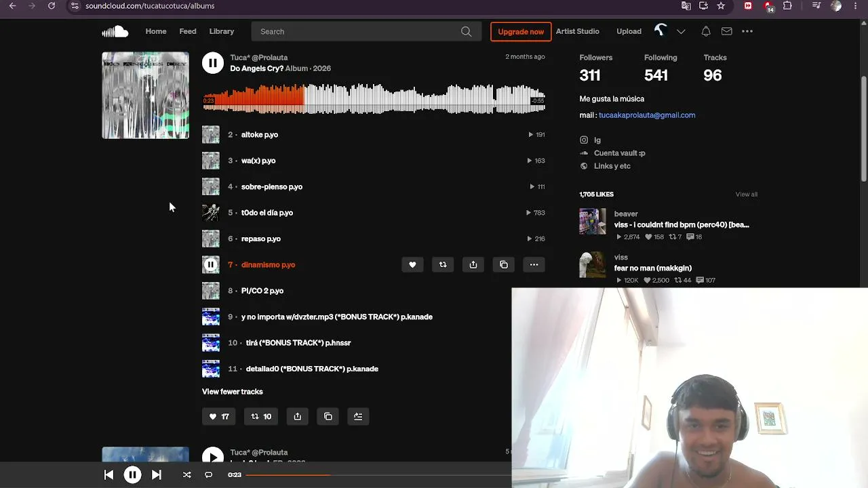Open the notifications bell
Screen dimensions: 868x488
tap(706, 31)
